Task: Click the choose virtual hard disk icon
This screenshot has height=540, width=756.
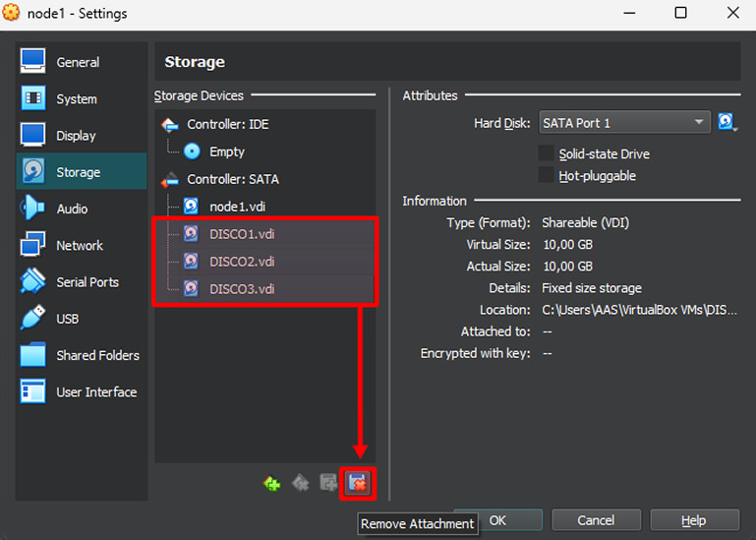Action: [727, 122]
